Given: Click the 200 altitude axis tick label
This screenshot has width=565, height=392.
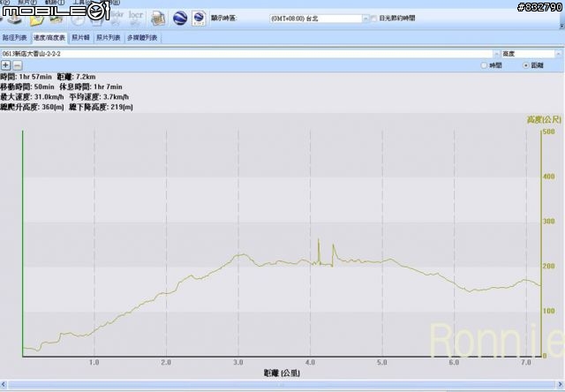Looking at the screenshot, I should tap(549, 266).
